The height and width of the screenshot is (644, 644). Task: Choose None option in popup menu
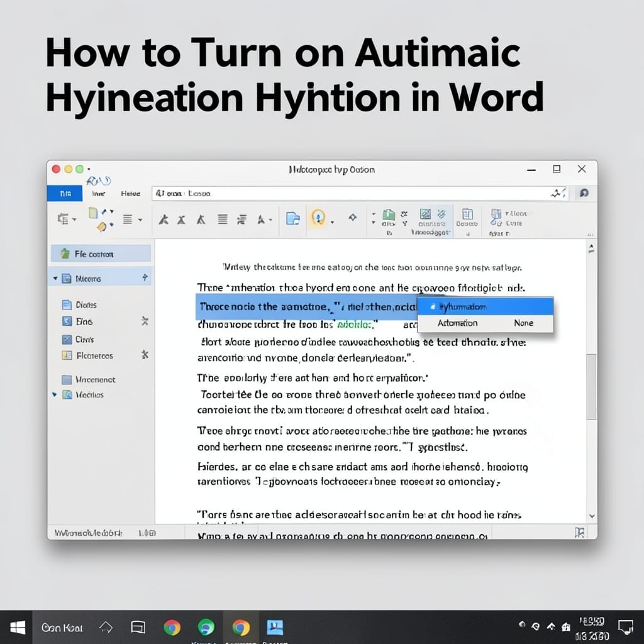[x=524, y=323]
